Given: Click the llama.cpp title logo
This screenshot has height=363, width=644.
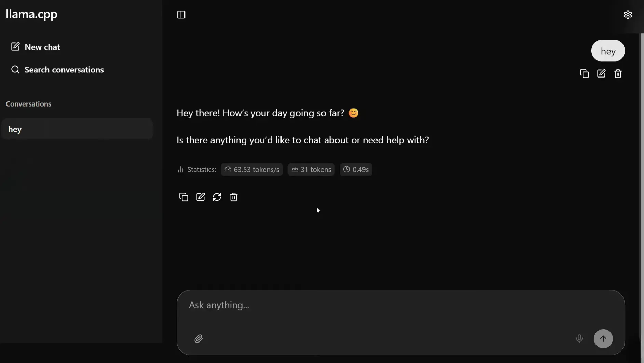Looking at the screenshot, I should (x=31, y=14).
